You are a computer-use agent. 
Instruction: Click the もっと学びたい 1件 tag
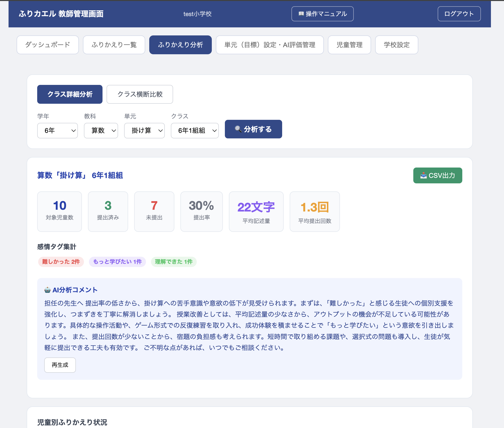tap(117, 262)
